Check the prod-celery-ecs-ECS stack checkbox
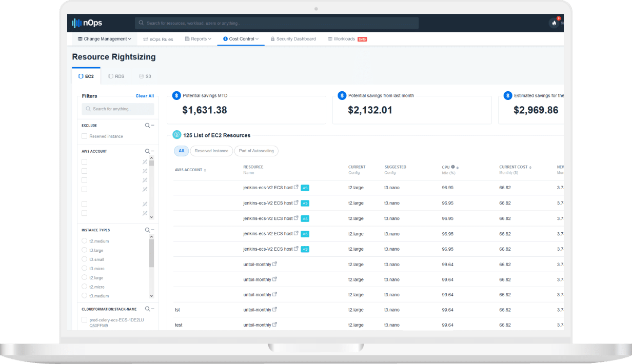632x364 pixels. click(84, 320)
